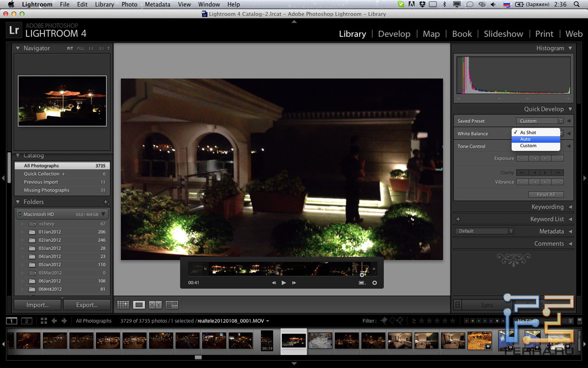Toggle a flag filter in the filter bar

click(x=384, y=321)
